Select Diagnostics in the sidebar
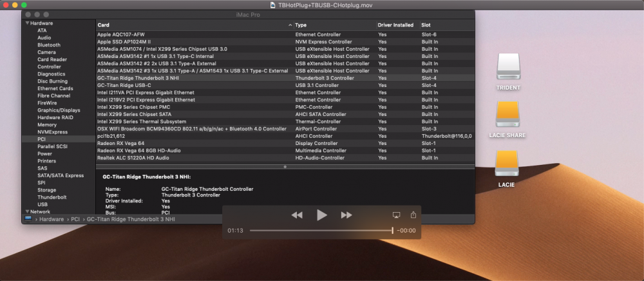The width and height of the screenshot is (644, 281). click(x=52, y=74)
